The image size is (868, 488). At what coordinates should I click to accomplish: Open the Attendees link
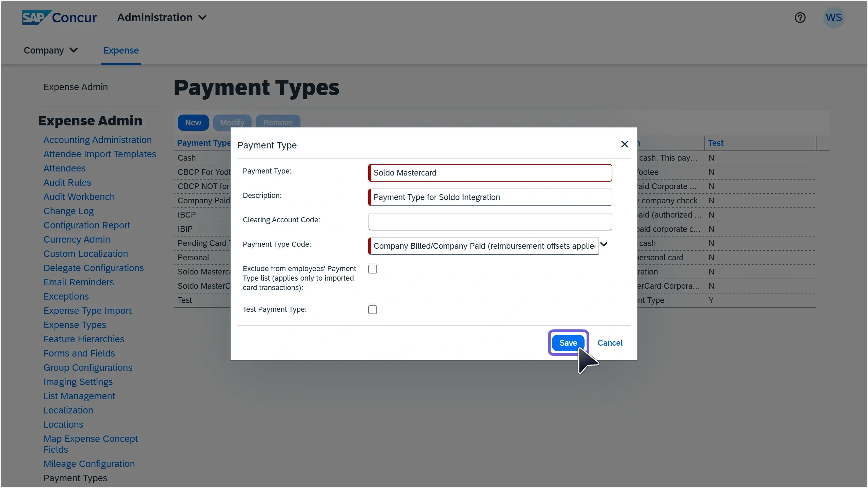(64, 168)
